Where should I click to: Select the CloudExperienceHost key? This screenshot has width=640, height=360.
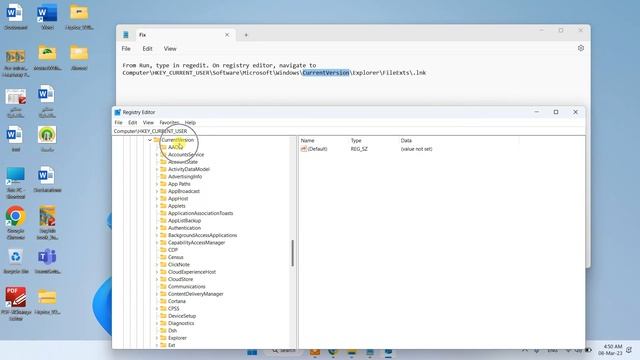point(192,272)
